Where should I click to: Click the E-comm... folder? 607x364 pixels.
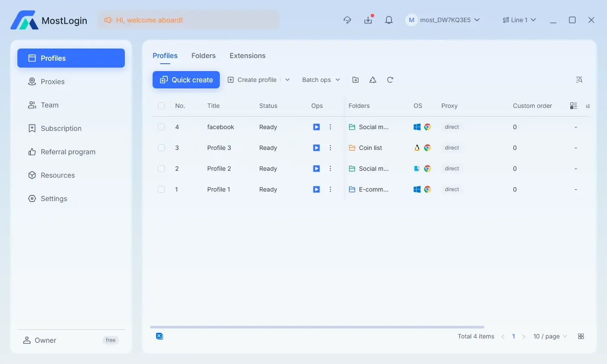369,189
